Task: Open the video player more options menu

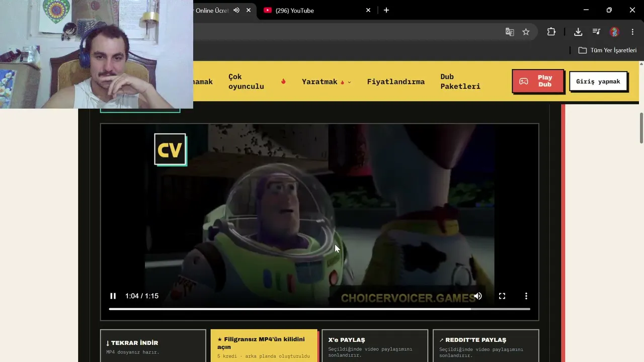Action: click(526, 296)
